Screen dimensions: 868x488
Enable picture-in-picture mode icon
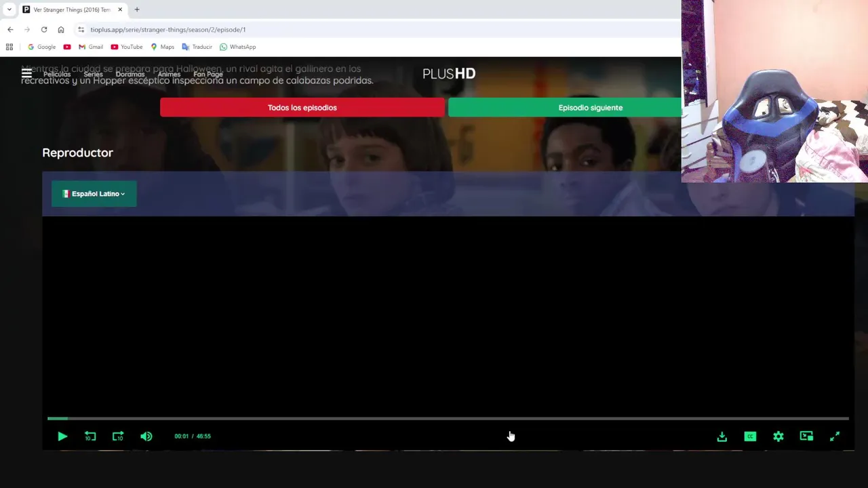pos(806,436)
